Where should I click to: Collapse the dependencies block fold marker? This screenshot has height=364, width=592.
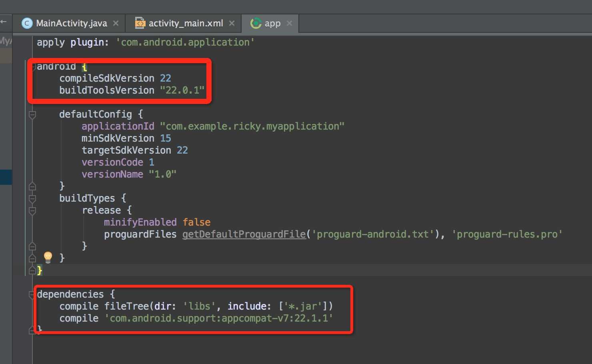click(32, 295)
